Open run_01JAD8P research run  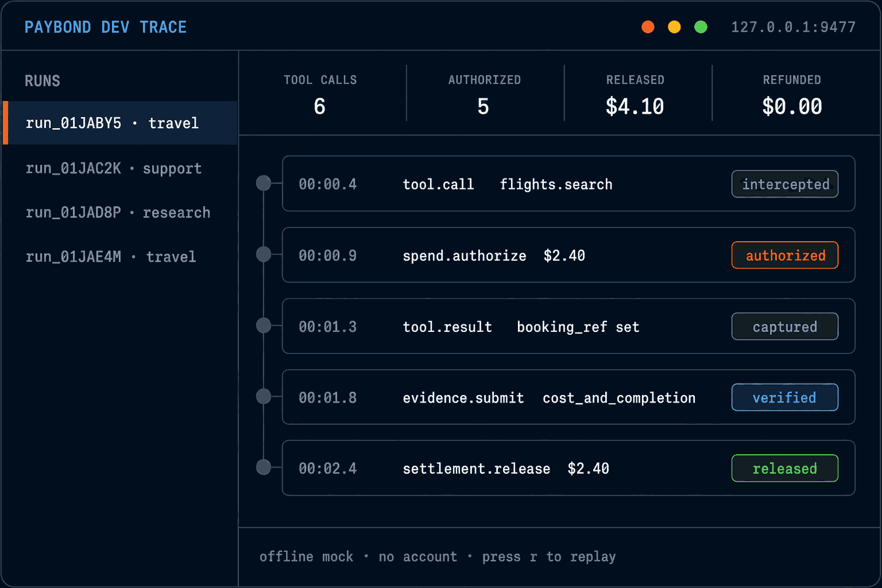(x=118, y=212)
